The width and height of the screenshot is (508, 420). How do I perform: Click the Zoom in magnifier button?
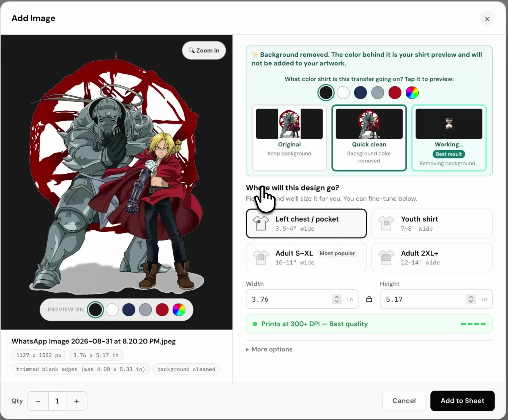204,50
